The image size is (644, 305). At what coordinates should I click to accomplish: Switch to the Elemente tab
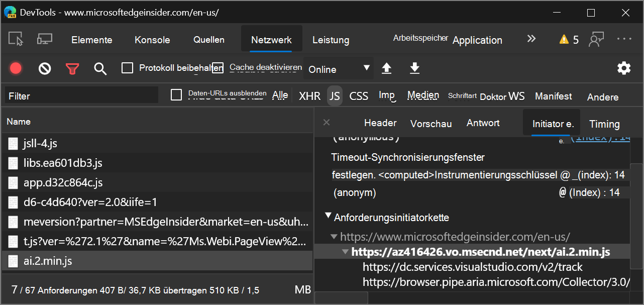(92, 40)
